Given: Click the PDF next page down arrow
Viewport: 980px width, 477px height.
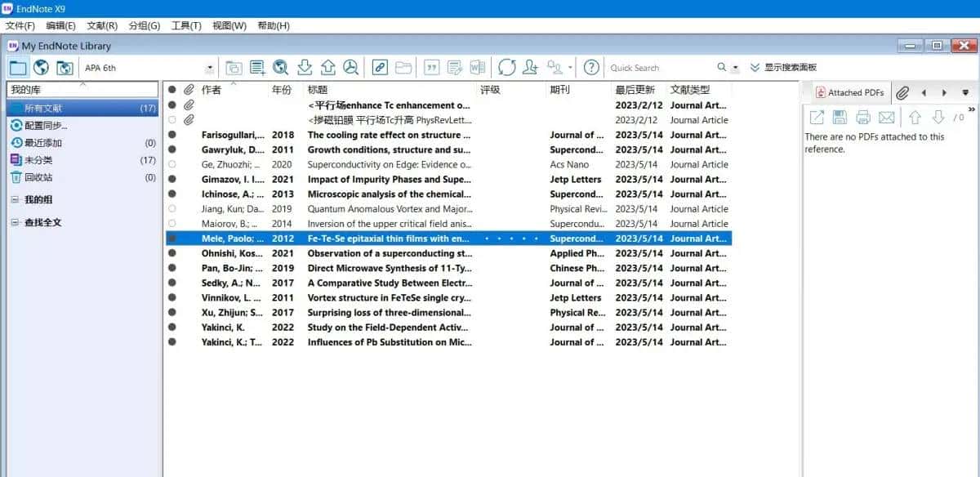Looking at the screenshot, I should coord(938,117).
